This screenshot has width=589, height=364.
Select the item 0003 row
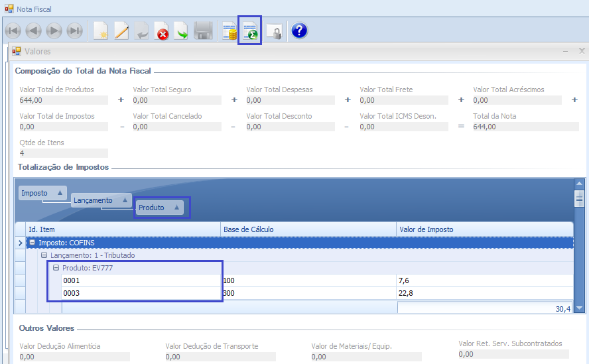pos(142,293)
